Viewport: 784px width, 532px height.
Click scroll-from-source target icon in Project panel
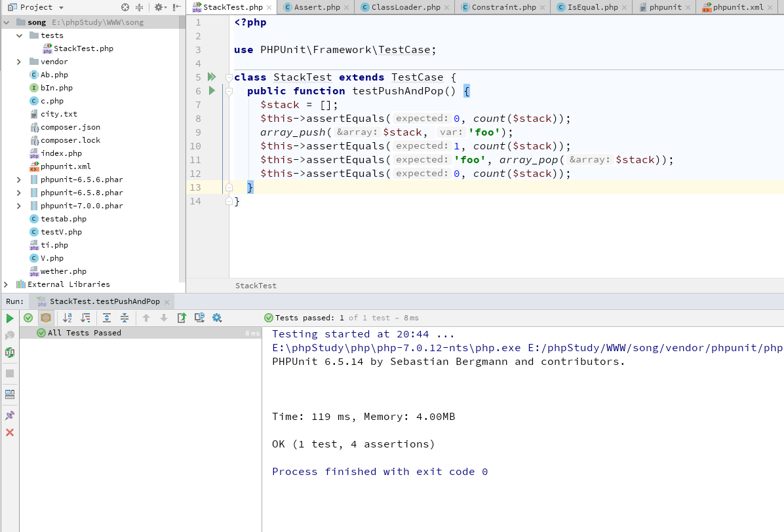125,7
